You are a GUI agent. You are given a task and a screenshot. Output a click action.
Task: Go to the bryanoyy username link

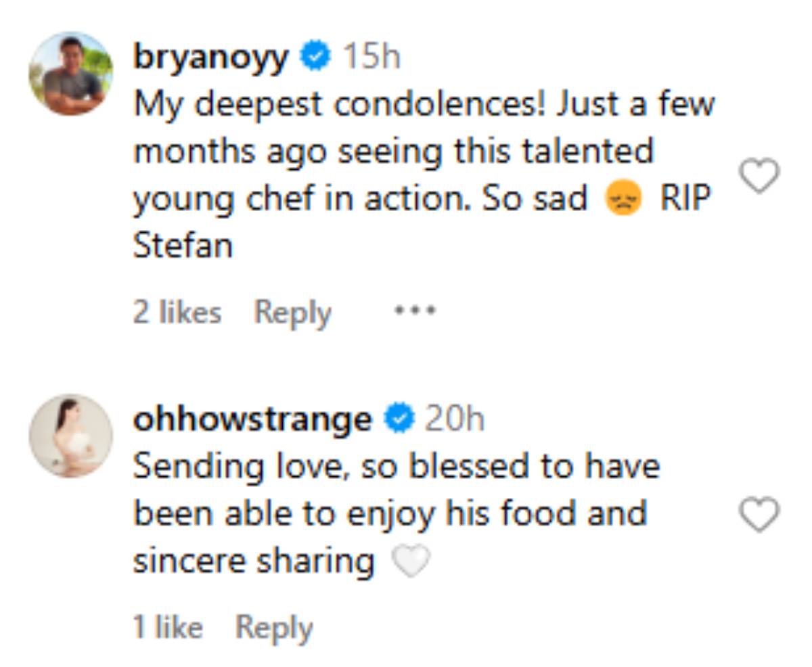(211, 57)
